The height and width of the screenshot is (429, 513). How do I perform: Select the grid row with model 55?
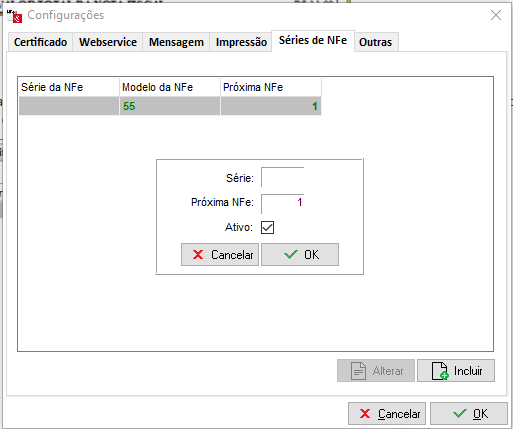tap(170, 106)
